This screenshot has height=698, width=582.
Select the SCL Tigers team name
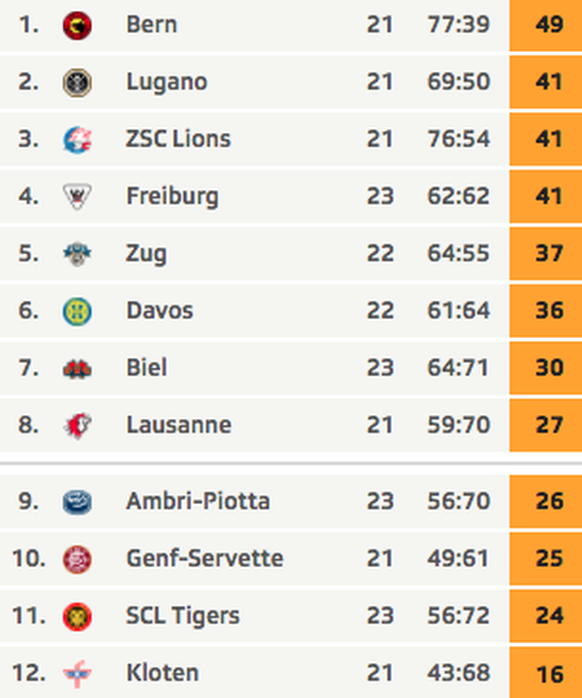(183, 616)
